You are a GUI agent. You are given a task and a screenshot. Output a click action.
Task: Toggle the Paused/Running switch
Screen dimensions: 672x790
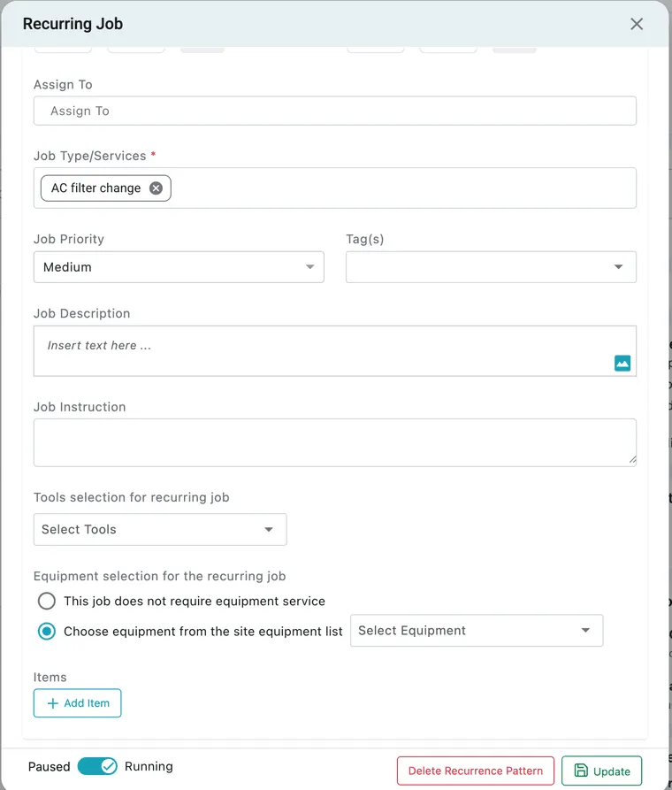[x=97, y=766]
